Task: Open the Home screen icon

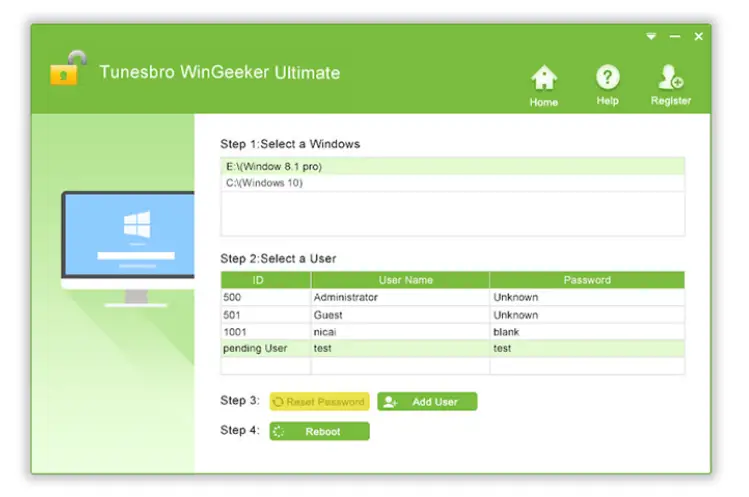Action: coord(544,86)
